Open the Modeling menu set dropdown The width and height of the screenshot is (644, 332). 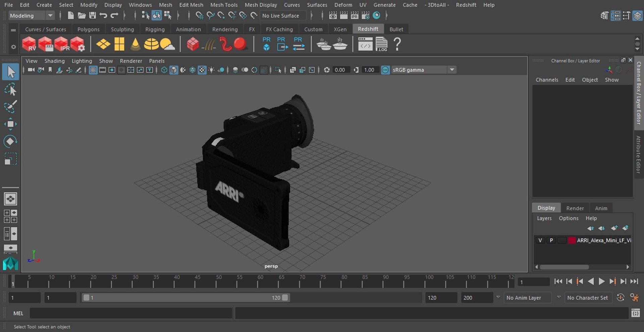(32, 15)
